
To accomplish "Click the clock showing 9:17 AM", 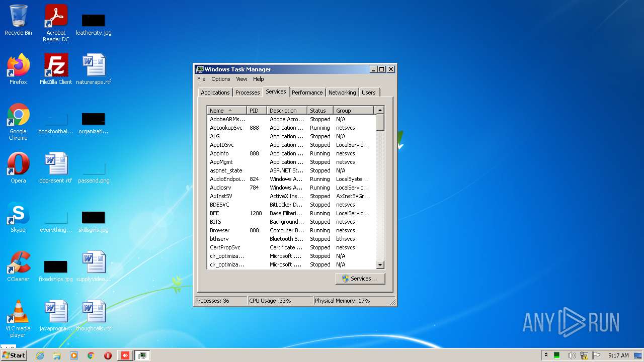I will (618, 355).
